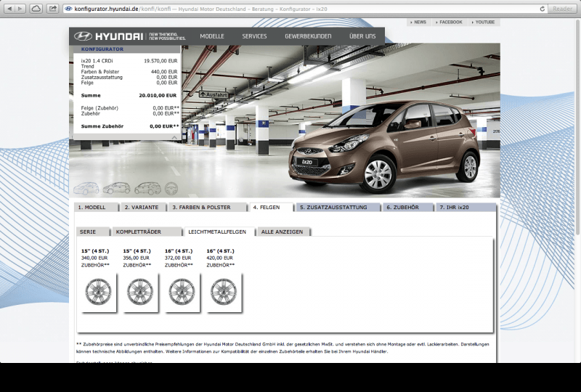Open the ÜBER UNS menu

coord(362,36)
